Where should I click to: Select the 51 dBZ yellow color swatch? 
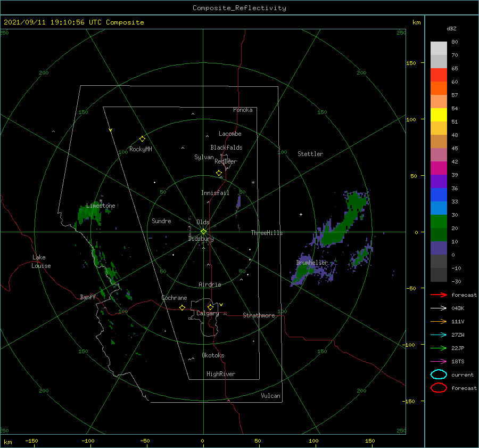[439, 115]
